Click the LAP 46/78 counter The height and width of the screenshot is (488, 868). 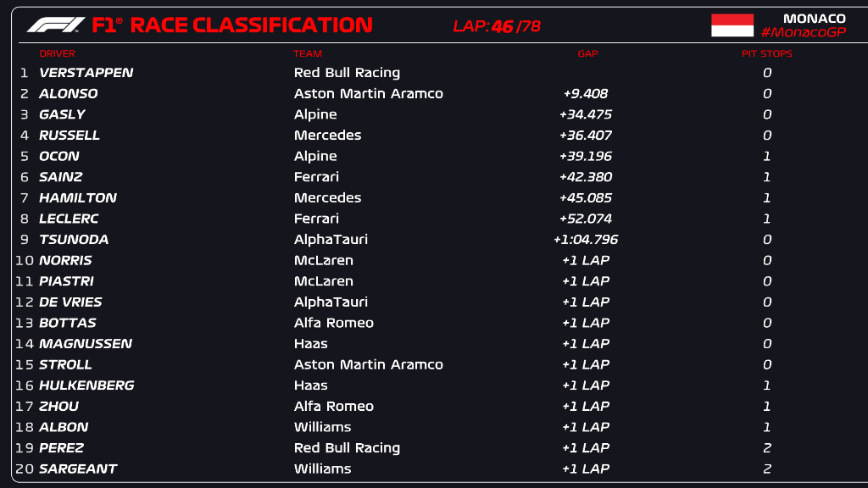(x=497, y=26)
